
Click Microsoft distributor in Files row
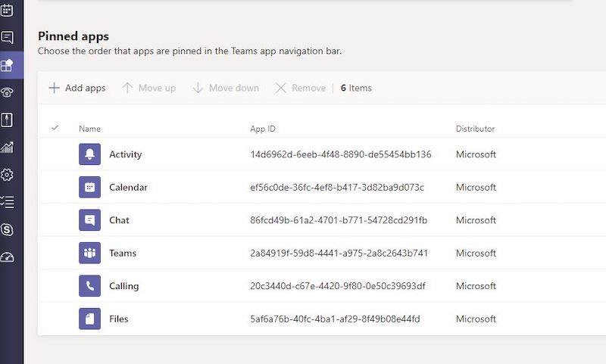(476, 319)
